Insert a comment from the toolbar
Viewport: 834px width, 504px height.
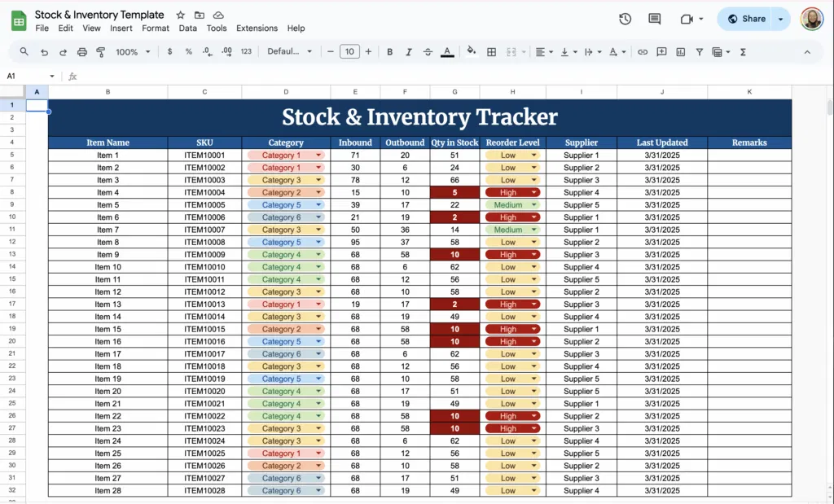(x=662, y=51)
